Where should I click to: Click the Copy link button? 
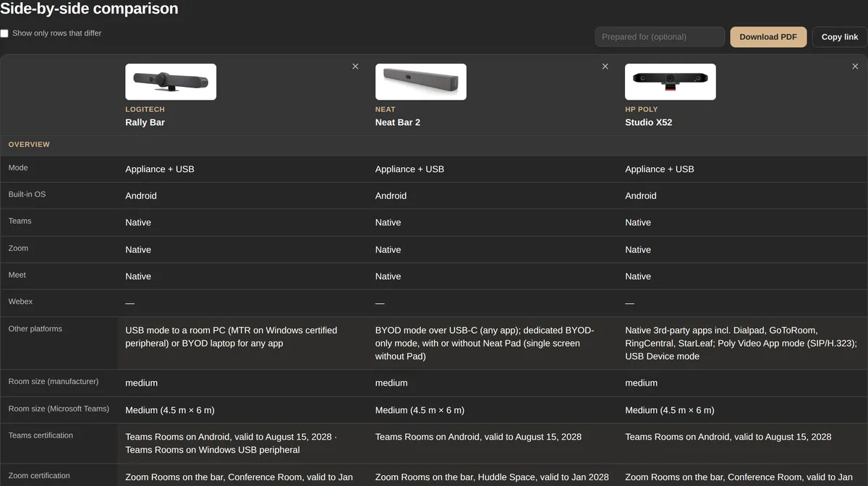coord(839,37)
